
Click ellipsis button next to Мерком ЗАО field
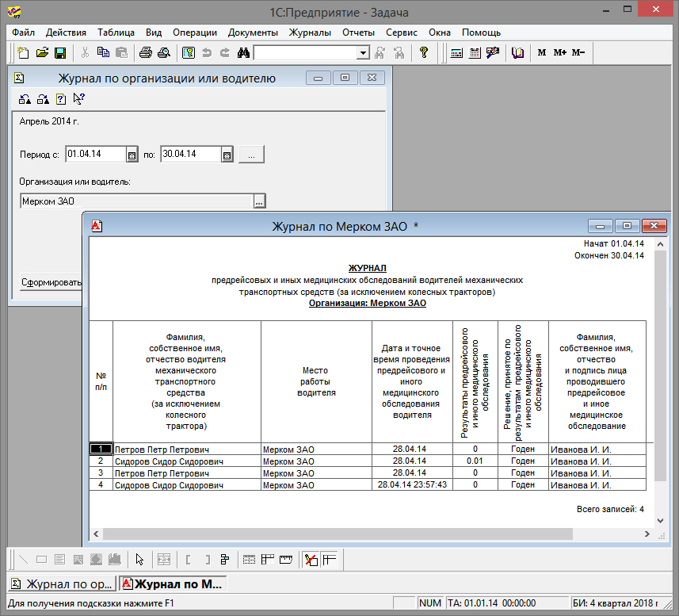[259, 202]
